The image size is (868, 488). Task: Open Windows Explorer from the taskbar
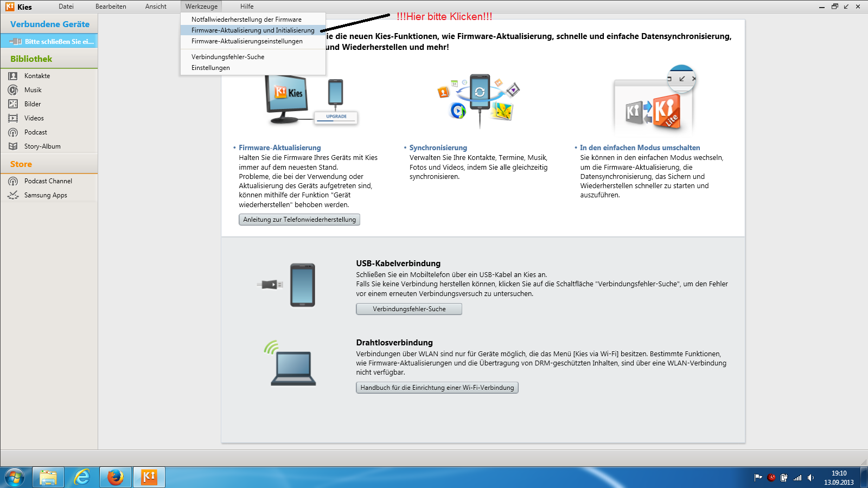pyautogui.click(x=48, y=478)
